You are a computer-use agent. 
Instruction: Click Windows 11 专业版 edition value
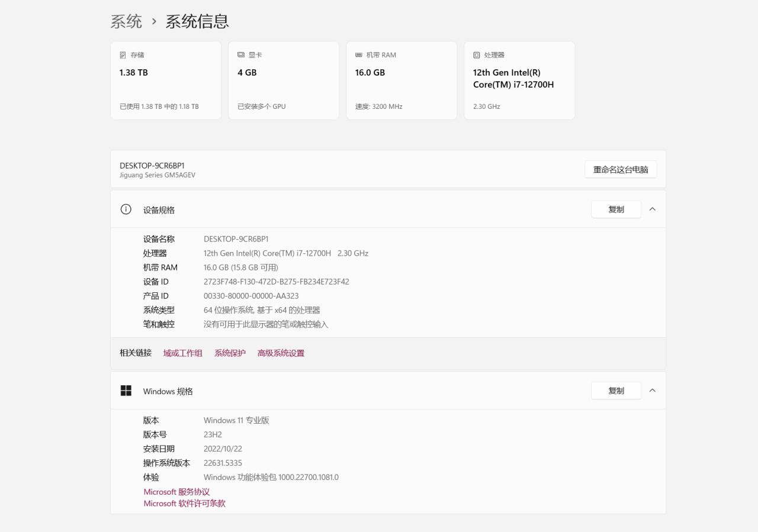coord(236,420)
